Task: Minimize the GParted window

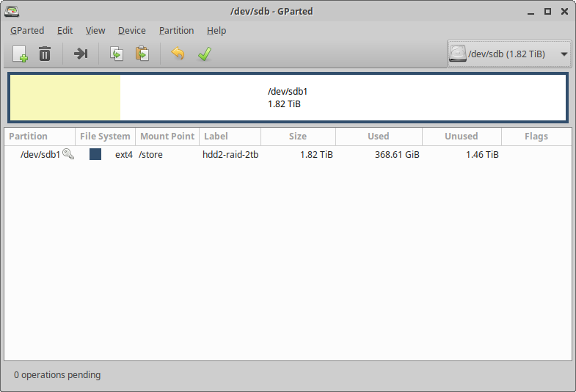Action: (x=531, y=12)
